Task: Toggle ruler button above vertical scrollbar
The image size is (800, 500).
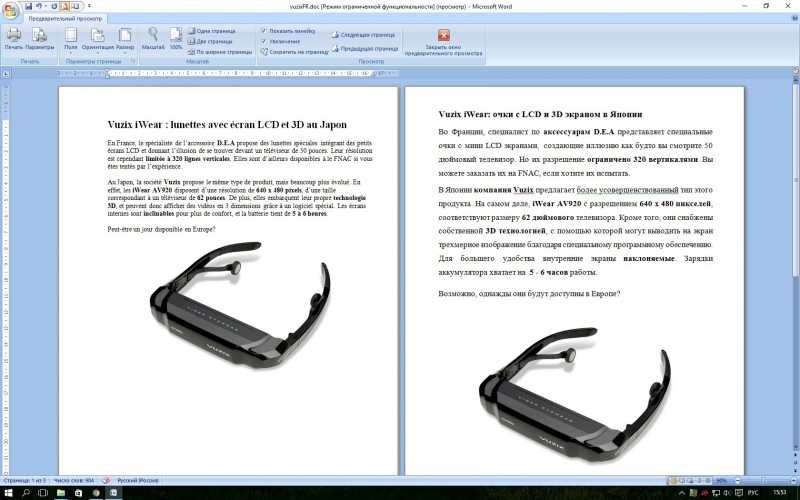Action: (795, 73)
